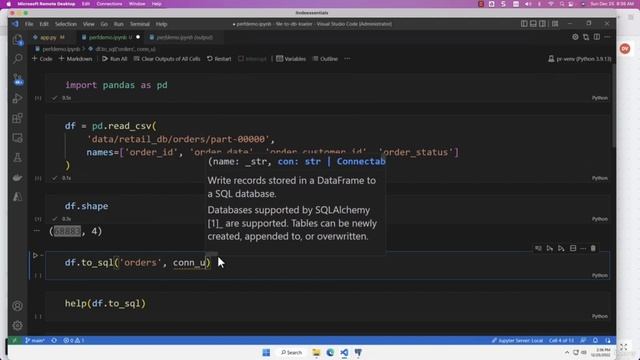640x360 pixels.
Task: Open the Variables panel
Action: click(x=291, y=59)
